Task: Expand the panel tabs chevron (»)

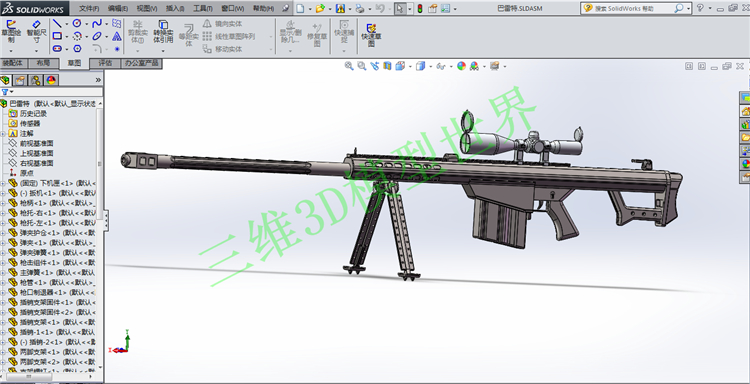Action: (x=98, y=80)
